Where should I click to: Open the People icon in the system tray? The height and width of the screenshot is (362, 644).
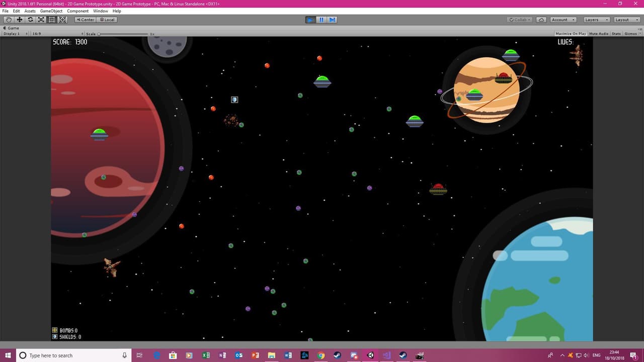(x=550, y=355)
